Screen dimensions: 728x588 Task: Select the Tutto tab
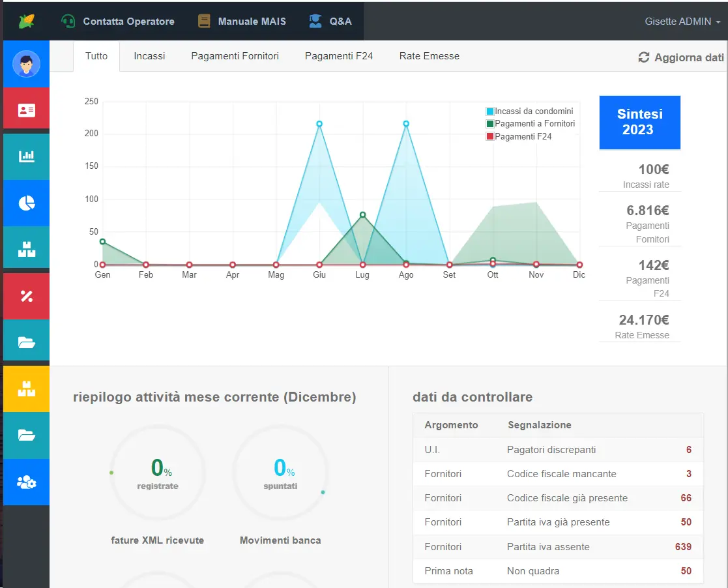[96, 56]
